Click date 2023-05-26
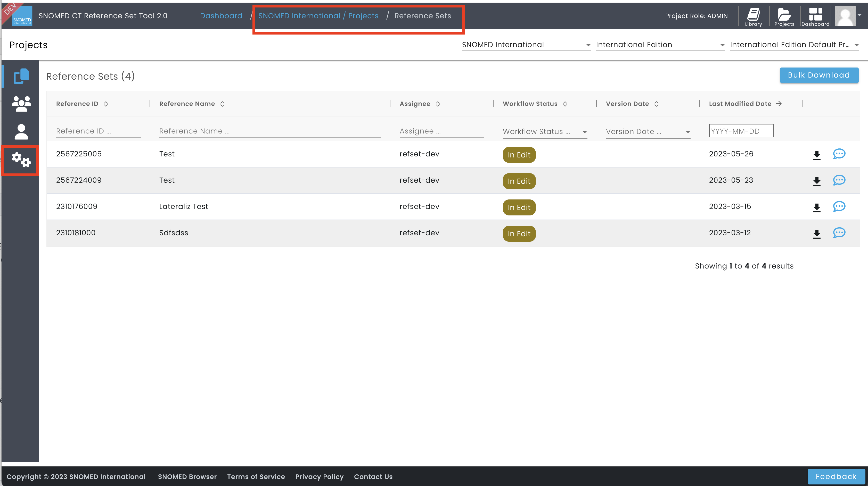This screenshot has width=868, height=486. 731,154
